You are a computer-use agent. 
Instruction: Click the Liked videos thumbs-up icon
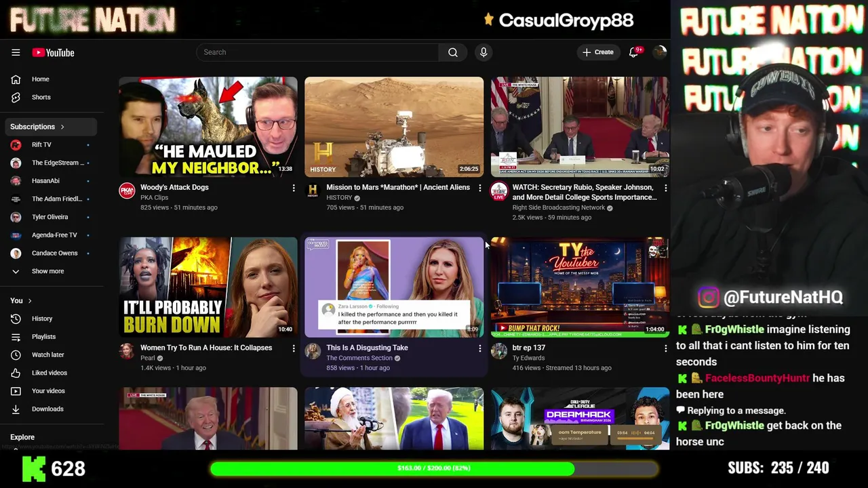[x=16, y=373]
